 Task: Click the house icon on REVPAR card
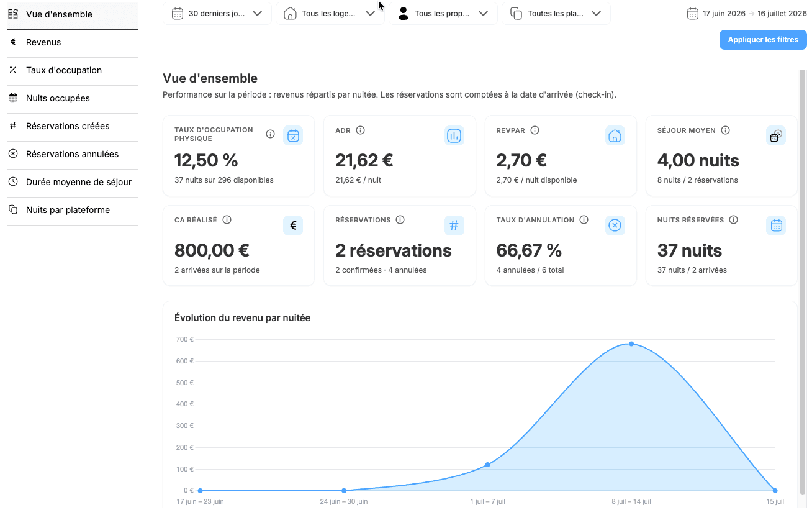(615, 135)
